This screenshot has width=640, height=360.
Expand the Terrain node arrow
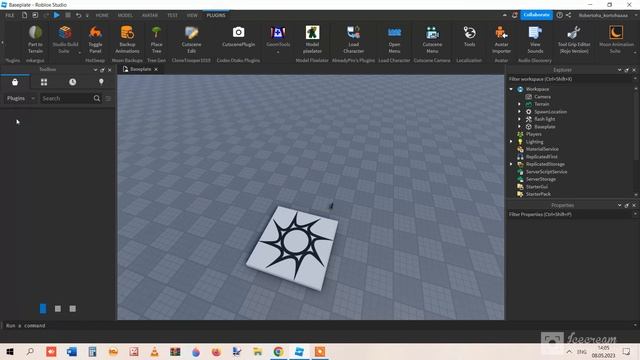coord(519,104)
